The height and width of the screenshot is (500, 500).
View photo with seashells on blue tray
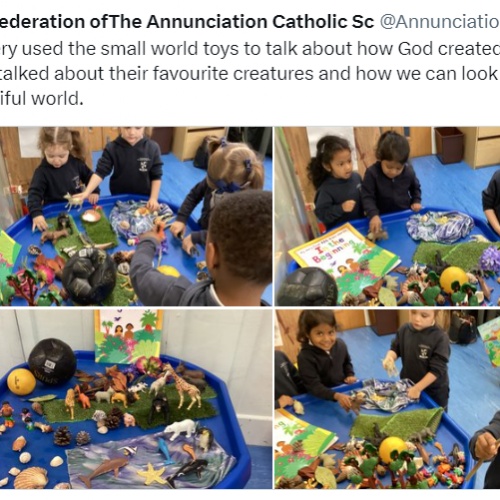136,399
